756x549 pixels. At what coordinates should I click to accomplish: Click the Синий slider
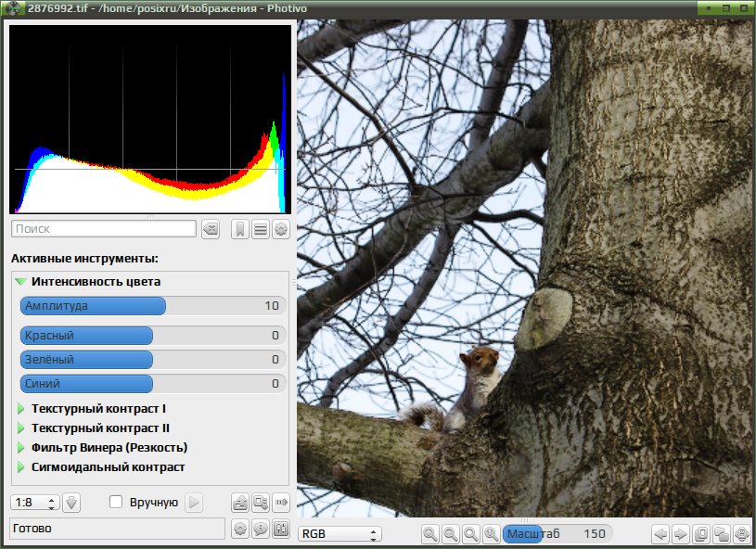click(x=153, y=384)
